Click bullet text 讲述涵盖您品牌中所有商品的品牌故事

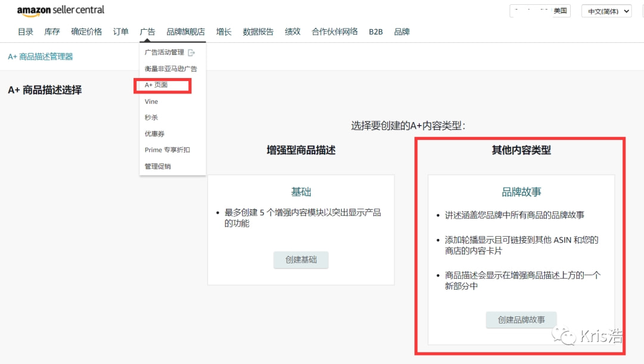[515, 215]
